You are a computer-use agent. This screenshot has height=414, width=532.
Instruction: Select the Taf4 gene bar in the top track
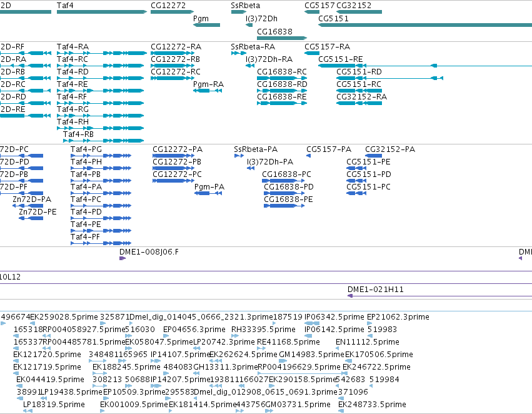point(102,12)
